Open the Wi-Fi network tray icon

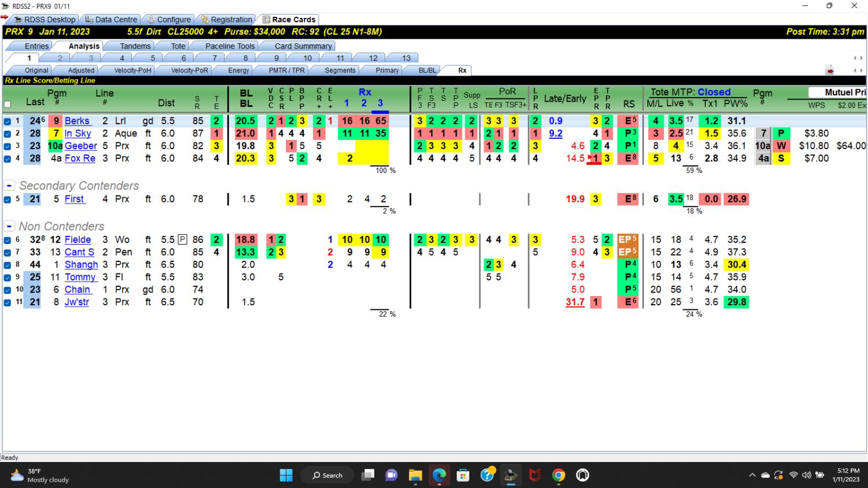(793, 475)
